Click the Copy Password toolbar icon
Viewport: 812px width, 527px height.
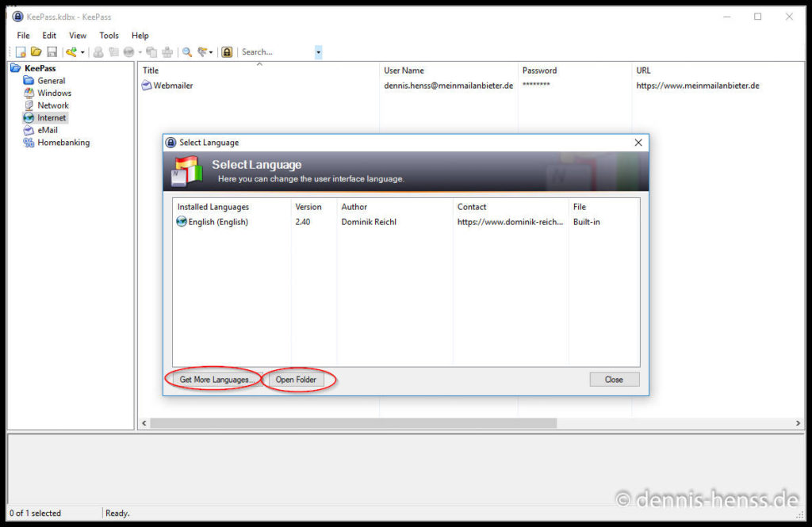[113, 52]
